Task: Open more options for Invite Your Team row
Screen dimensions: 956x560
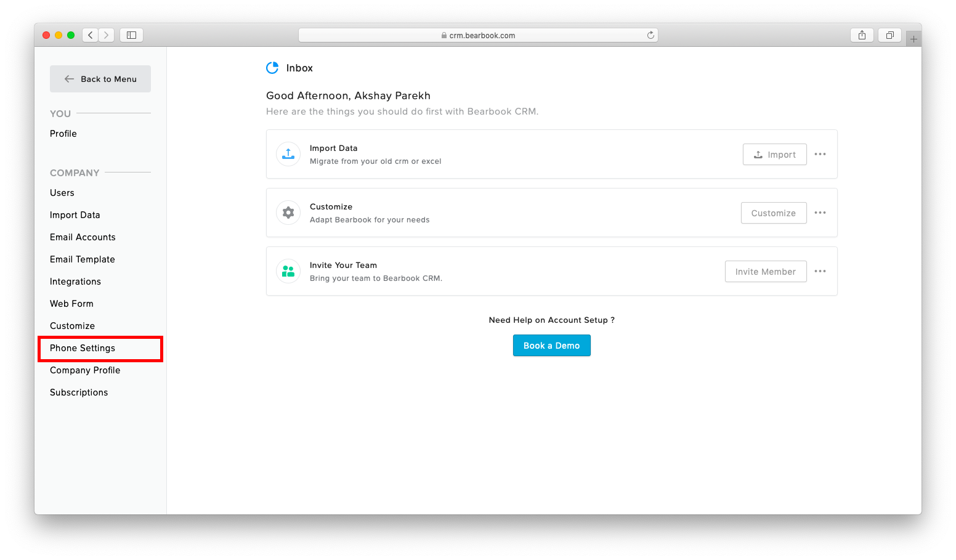Action: point(820,271)
